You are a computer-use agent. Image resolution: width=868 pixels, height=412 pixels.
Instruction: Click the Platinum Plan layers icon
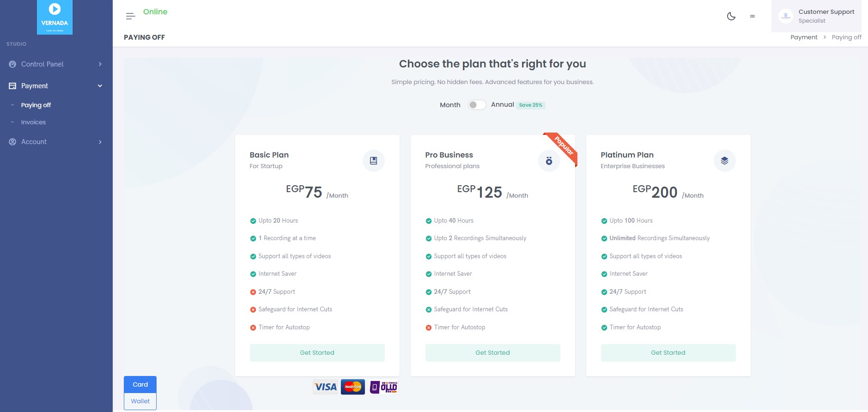coord(724,161)
